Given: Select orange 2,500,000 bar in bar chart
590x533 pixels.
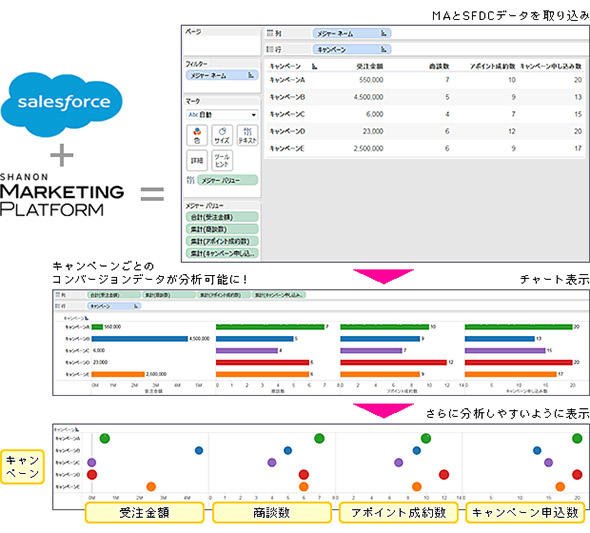Looking at the screenshot, I should click(x=118, y=374).
